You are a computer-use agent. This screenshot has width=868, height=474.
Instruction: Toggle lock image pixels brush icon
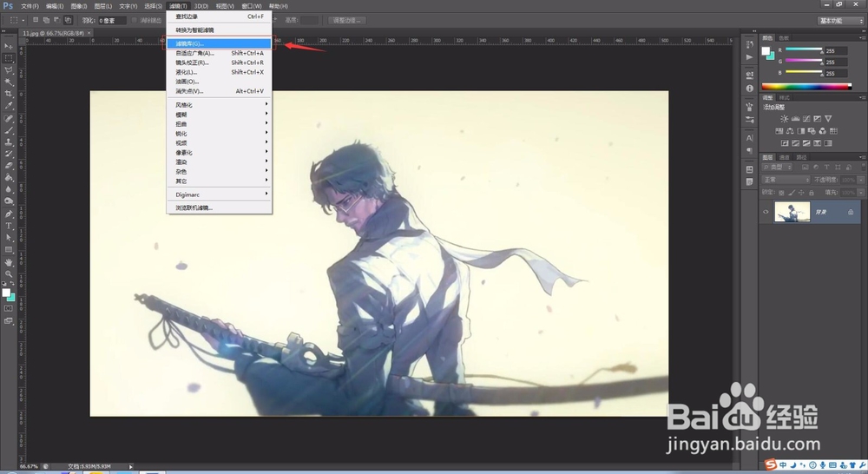click(792, 193)
